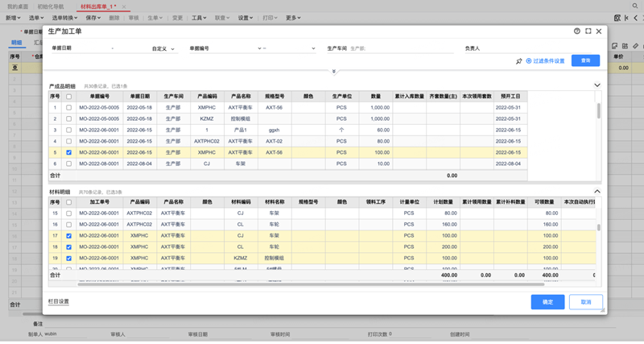Check row 6 CJ 车架 product
Viewport: 644px width, 344px height.
[x=68, y=164]
